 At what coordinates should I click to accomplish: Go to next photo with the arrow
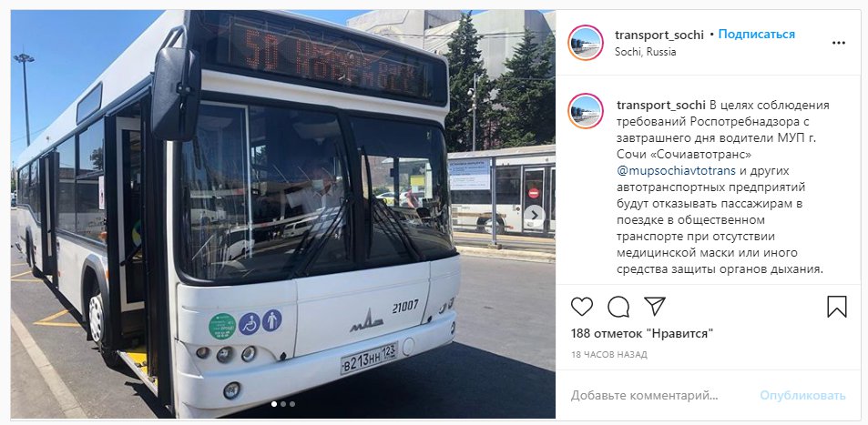[x=535, y=214]
